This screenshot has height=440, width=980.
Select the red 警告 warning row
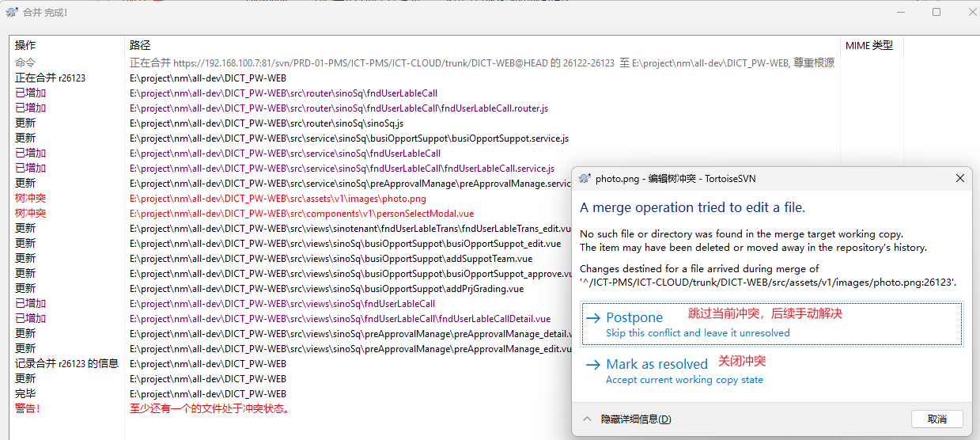(x=210, y=409)
